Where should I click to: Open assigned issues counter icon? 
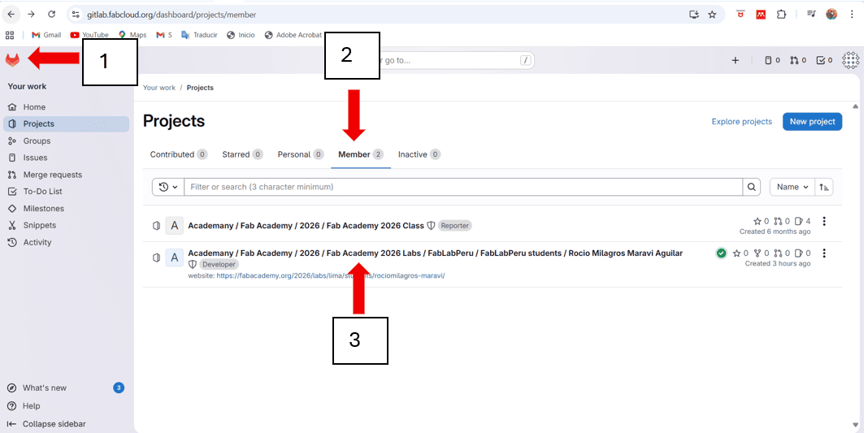pyautogui.click(x=772, y=60)
